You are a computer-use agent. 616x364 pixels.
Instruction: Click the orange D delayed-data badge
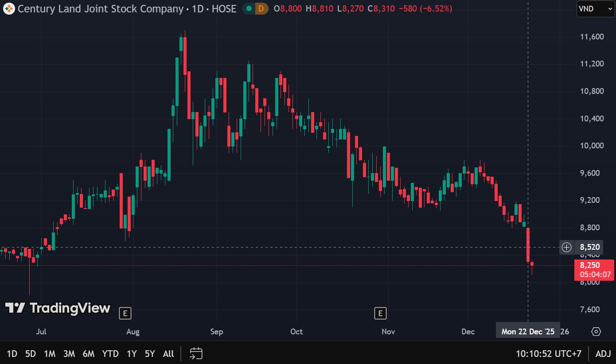pos(261,8)
